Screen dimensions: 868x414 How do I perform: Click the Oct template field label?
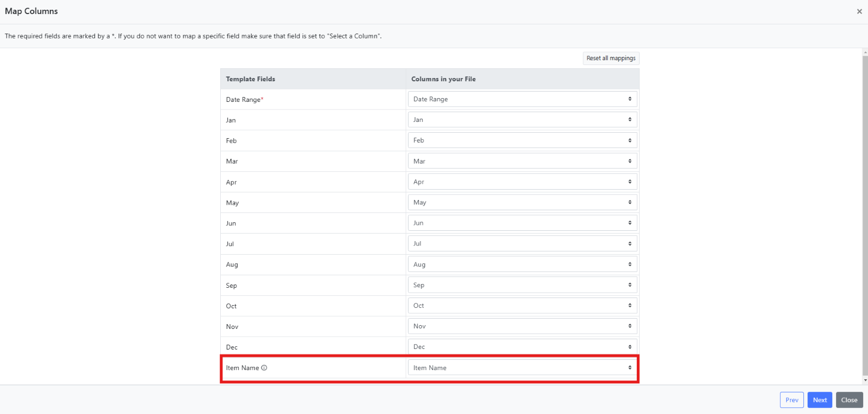click(x=232, y=306)
